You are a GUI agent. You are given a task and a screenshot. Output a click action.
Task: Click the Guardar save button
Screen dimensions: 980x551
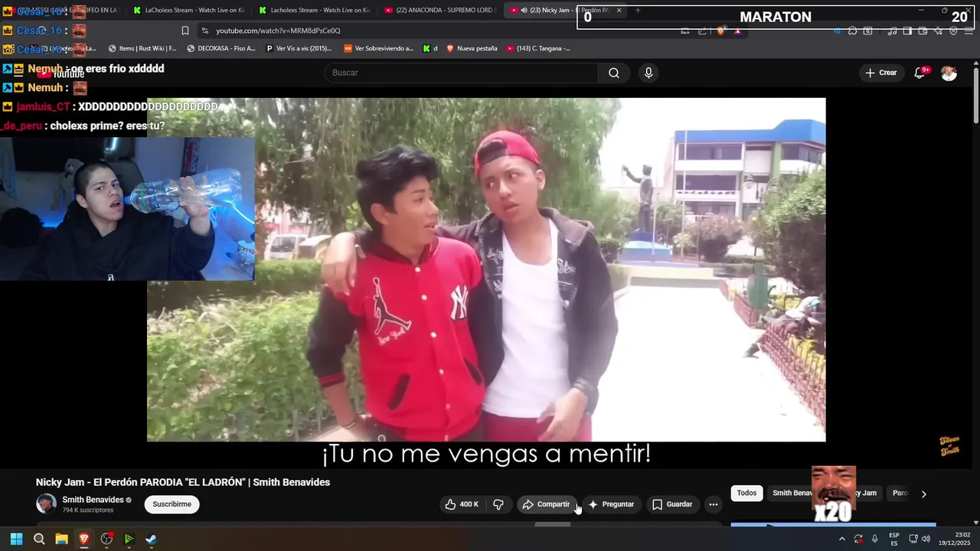(672, 504)
